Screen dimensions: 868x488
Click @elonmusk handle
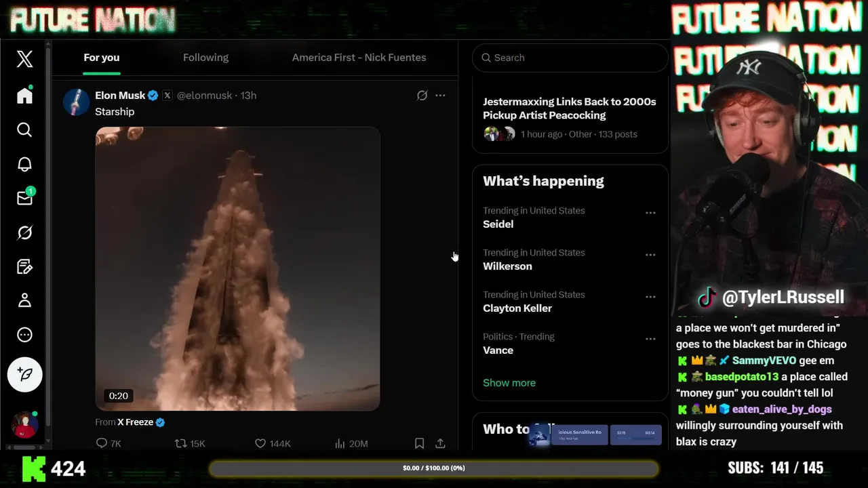pos(204,96)
